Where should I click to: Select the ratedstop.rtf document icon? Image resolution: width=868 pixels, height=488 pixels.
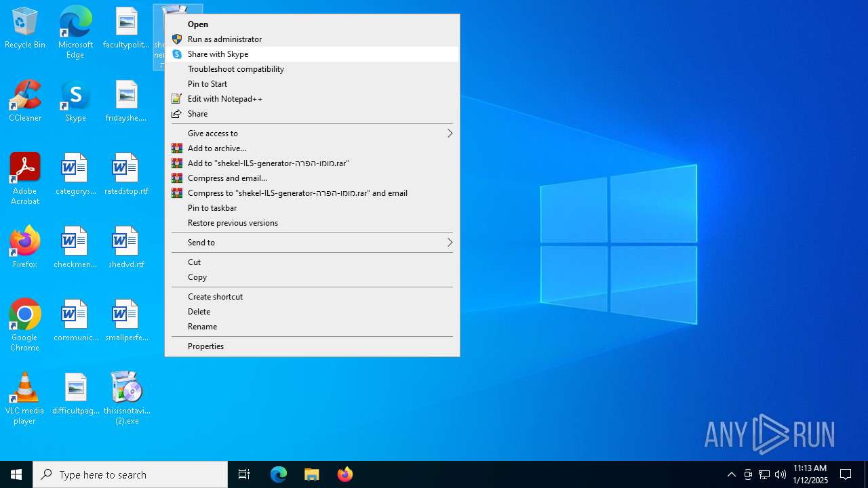pyautogui.click(x=126, y=175)
